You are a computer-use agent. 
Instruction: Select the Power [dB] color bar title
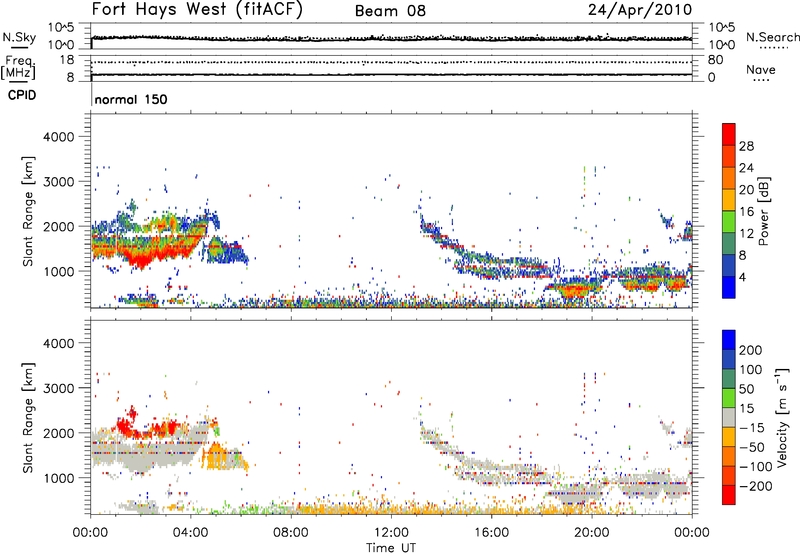[x=763, y=211]
